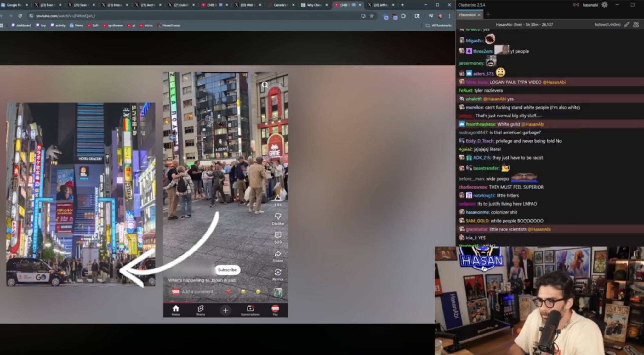
Task: Reload the YouTube page
Action: click(x=20, y=16)
